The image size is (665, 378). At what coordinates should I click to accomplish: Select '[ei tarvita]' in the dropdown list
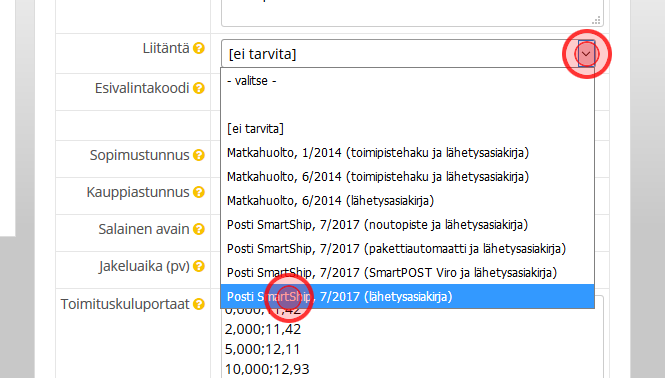point(407,129)
